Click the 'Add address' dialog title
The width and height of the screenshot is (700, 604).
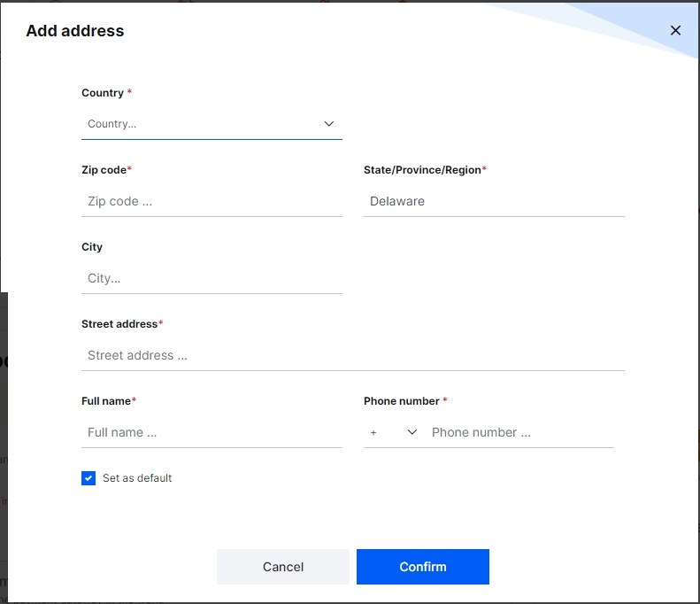point(75,31)
